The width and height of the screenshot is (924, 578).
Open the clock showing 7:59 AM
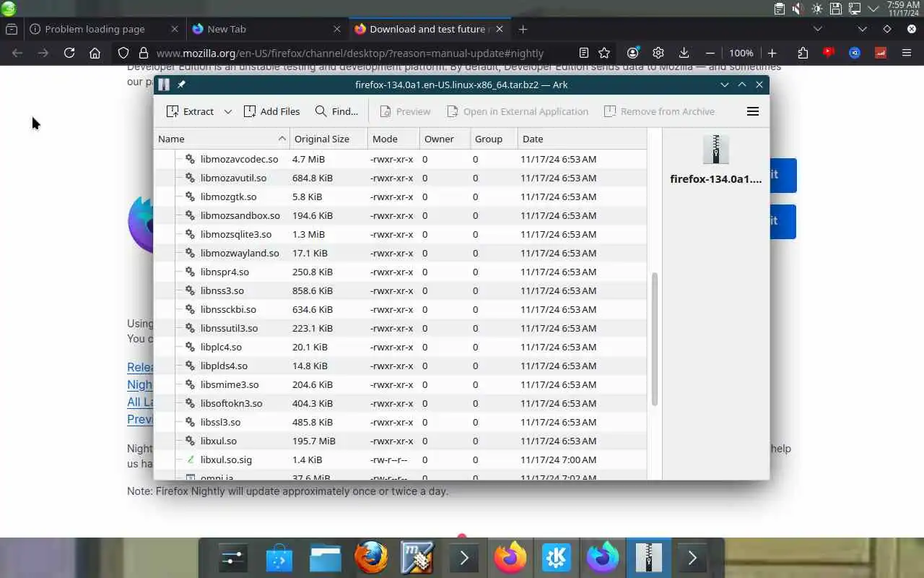point(903,9)
